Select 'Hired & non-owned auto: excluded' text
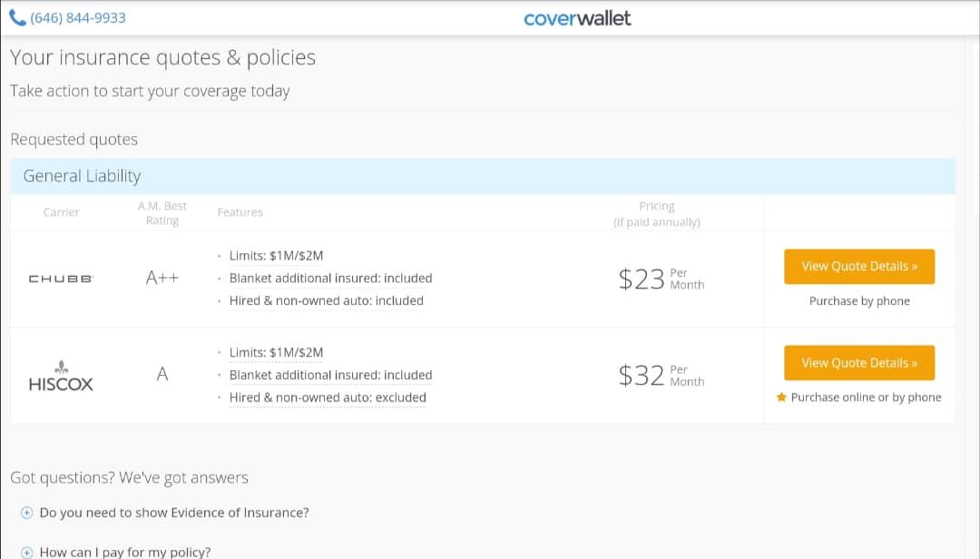Screen dimensions: 980x559 click(x=328, y=397)
